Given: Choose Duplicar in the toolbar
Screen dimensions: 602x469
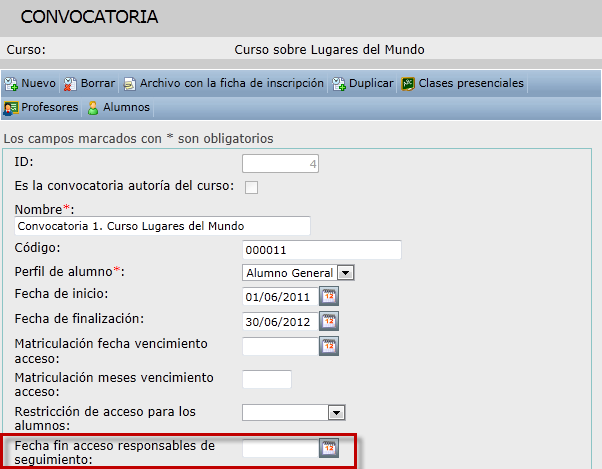Looking at the screenshot, I should tap(371, 83).
